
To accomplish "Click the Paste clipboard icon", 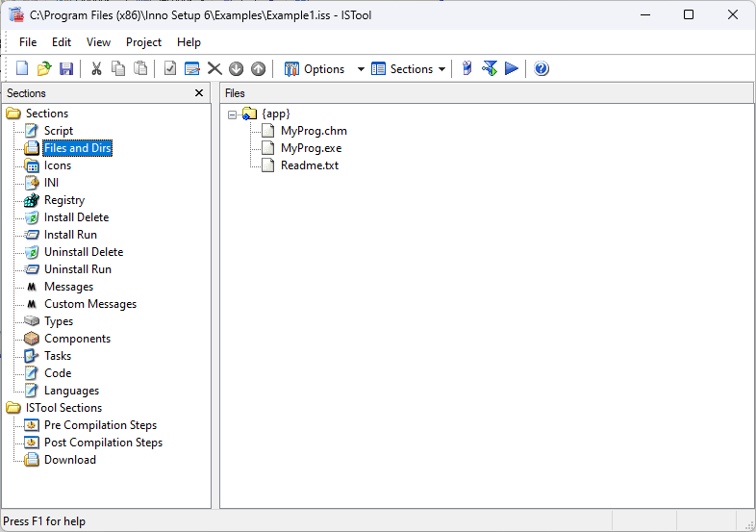I will click(x=140, y=68).
